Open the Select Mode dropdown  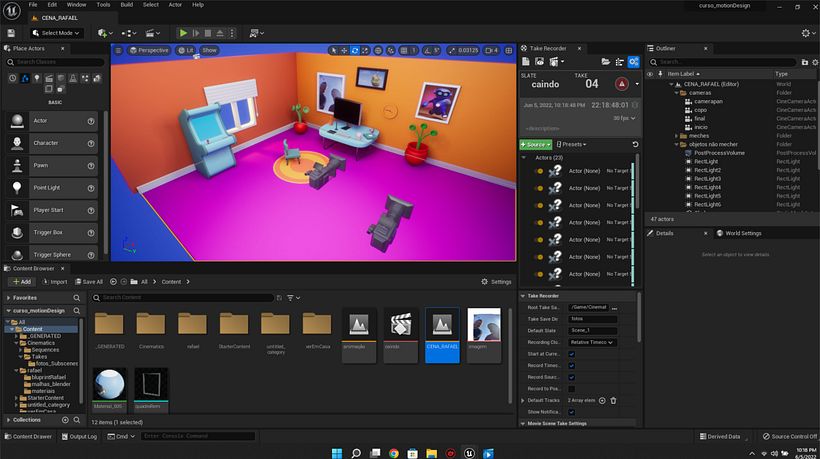point(56,33)
